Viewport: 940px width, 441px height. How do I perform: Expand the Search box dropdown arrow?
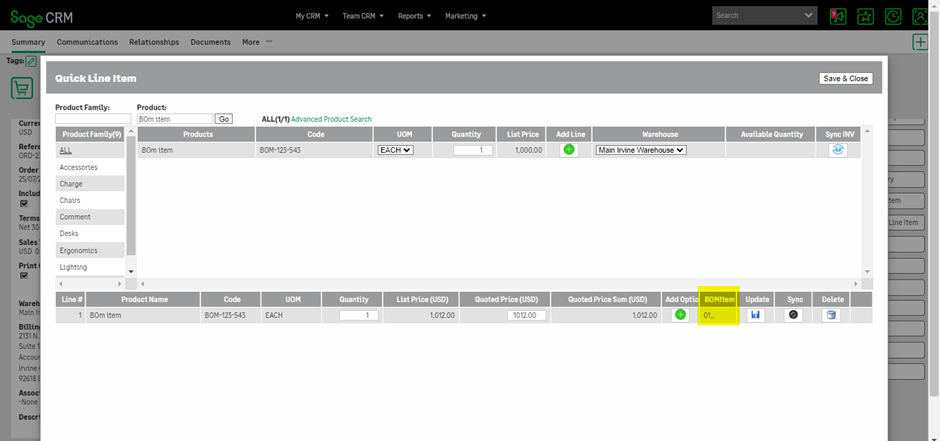pyautogui.click(x=808, y=16)
